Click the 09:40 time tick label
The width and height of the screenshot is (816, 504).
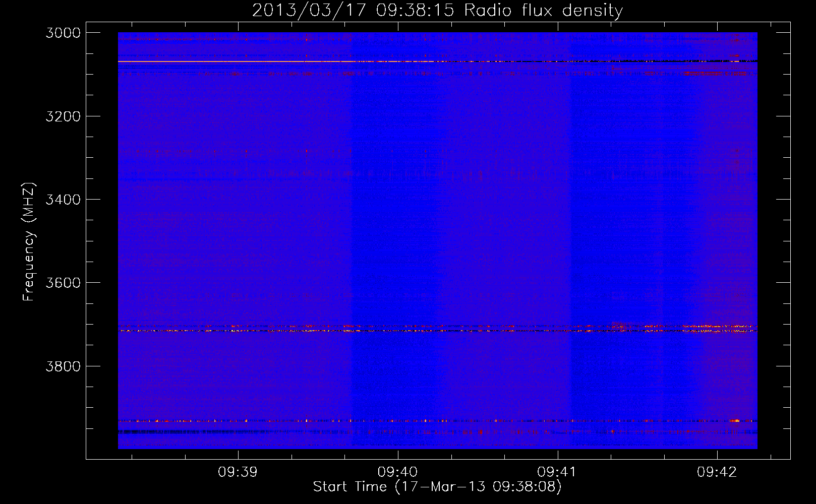[397, 472]
